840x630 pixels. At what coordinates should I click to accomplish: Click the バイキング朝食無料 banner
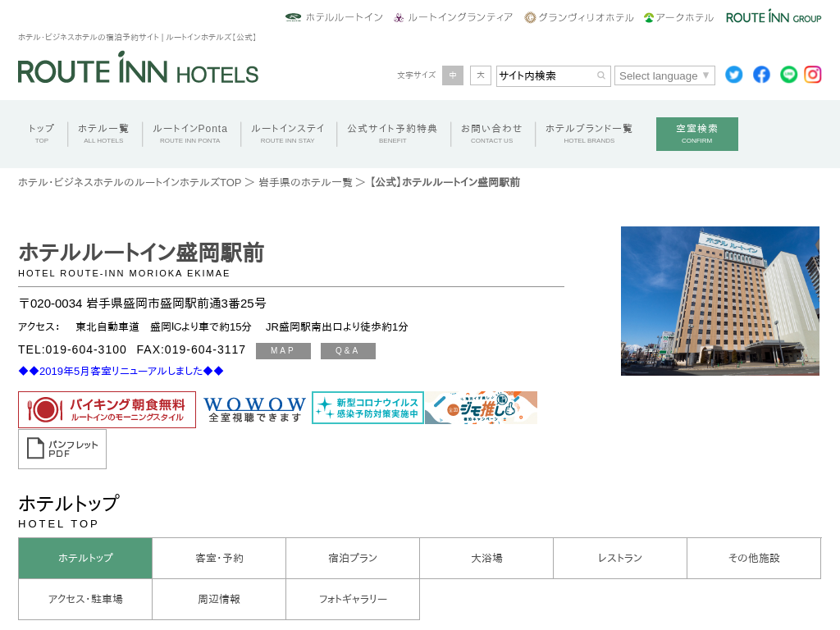[107, 410]
